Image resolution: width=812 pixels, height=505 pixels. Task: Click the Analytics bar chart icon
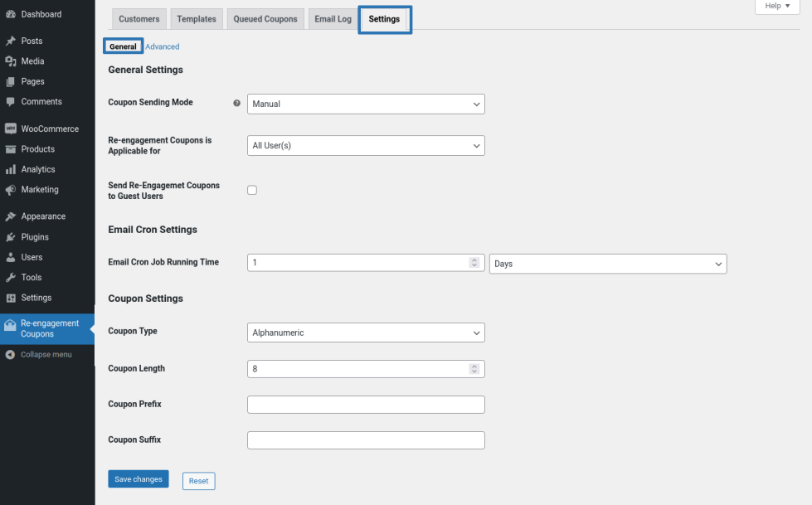click(x=11, y=169)
